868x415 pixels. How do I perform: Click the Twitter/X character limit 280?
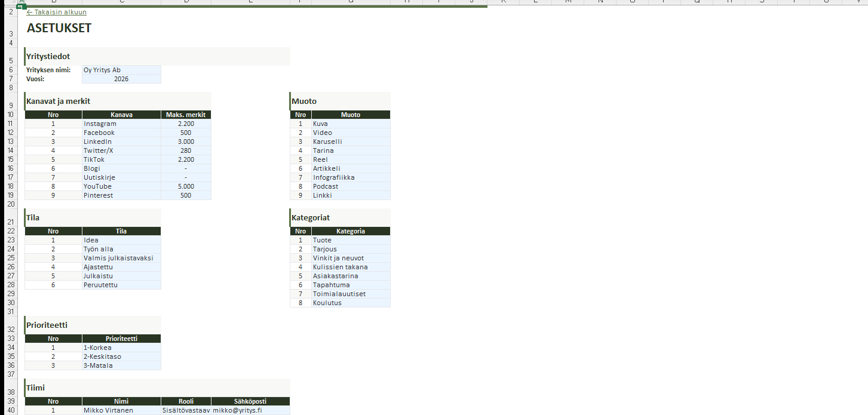pyautogui.click(x=186, y=150)
